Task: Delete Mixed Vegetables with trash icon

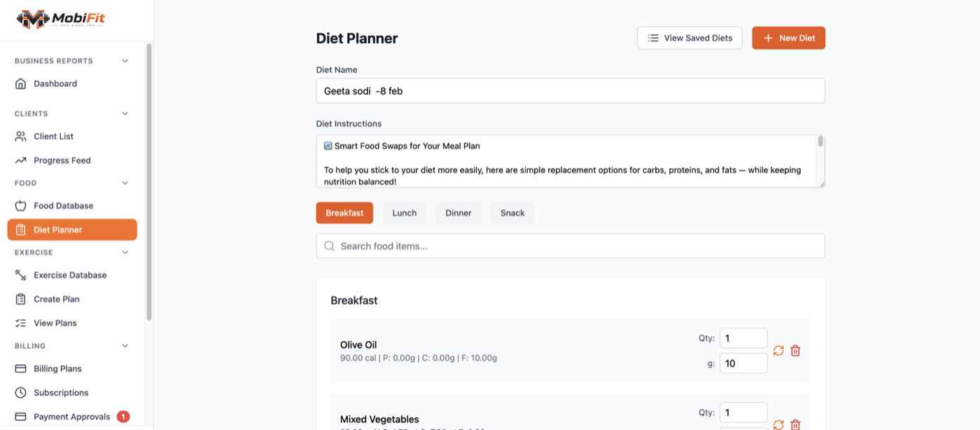Action: (x=795, y=424)
